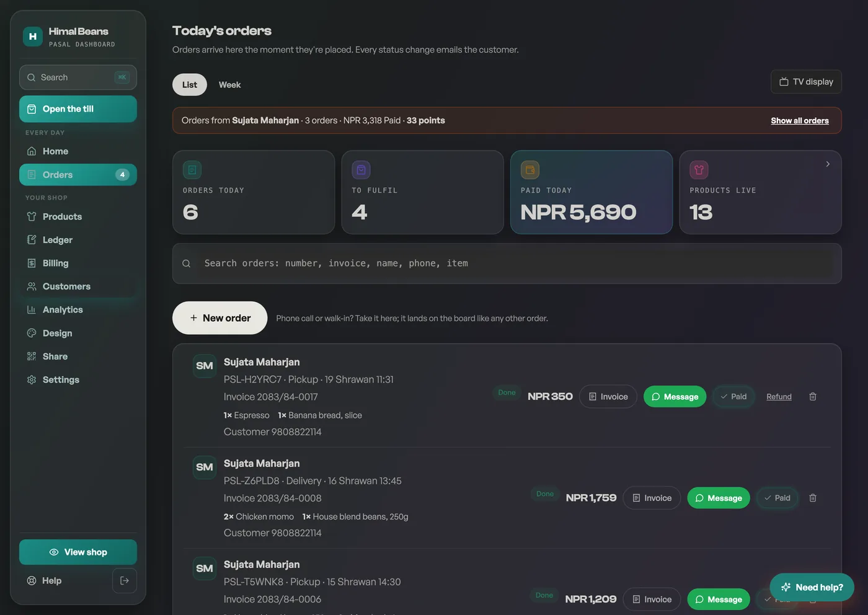Click House blend beans, 250g item
Viewport: 868px width, 615px height.
[355, 516]
